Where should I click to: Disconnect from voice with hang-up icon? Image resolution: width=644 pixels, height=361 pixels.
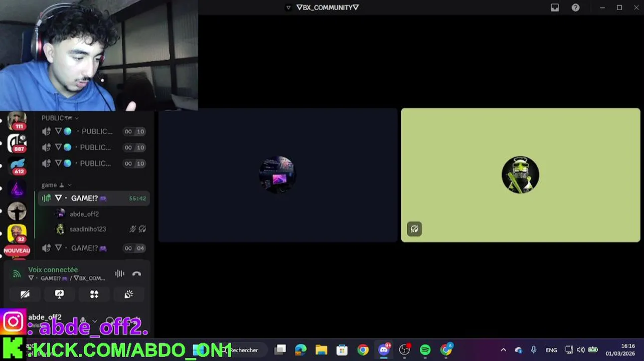point(136,274)
